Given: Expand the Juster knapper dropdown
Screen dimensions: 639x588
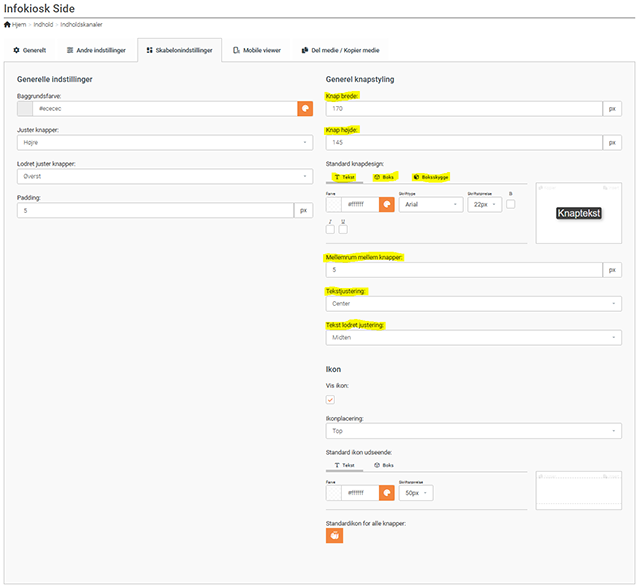Looking at the screenshot, I should coord(166,142).
